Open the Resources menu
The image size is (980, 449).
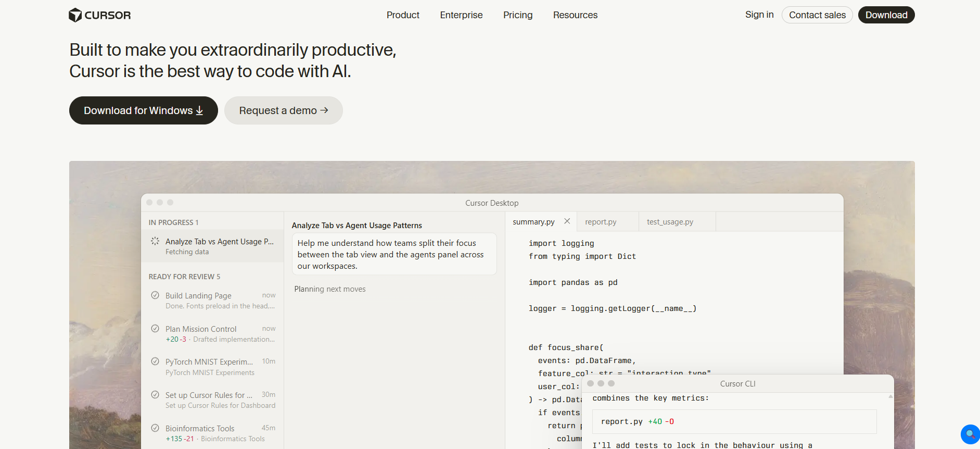pyautogui.click(x=575, y=15)
